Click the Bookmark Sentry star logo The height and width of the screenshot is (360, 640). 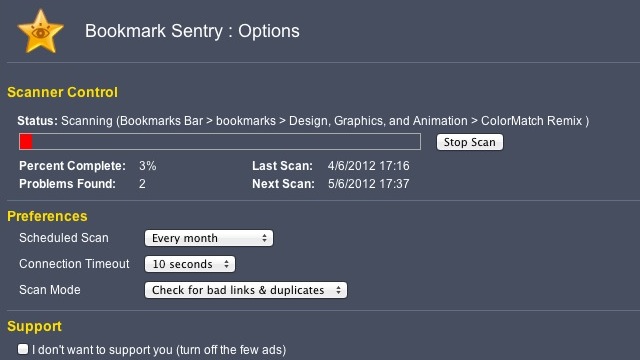[x=40, y=32]
